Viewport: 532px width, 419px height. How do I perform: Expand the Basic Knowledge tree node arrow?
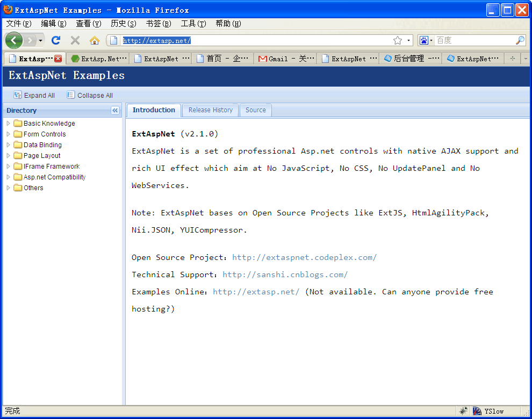tap(9, 123)
